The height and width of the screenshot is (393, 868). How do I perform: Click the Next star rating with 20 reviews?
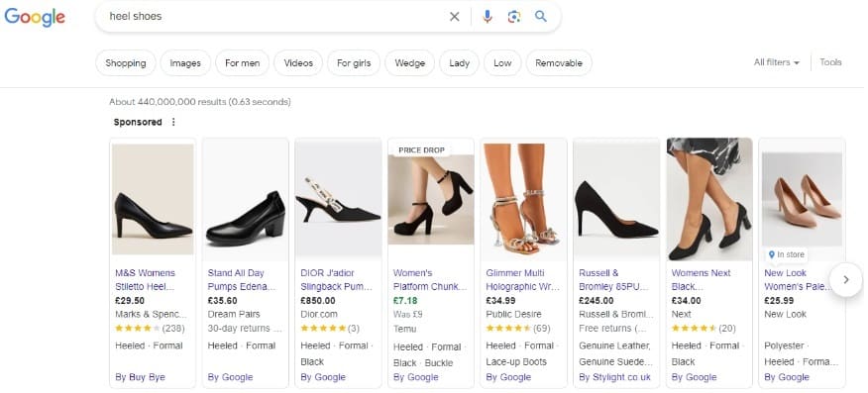[x=704, y=329]
